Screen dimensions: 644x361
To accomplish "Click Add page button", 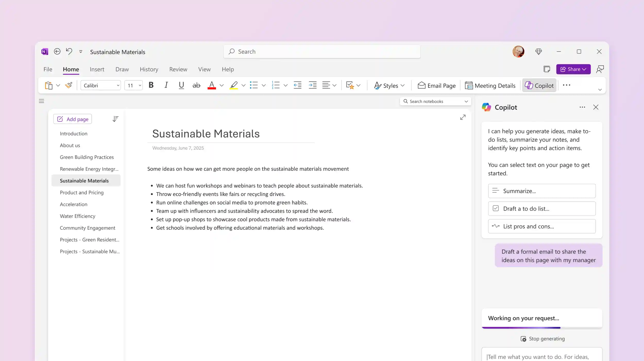I will pyautogui.click(x=73, y=119).
